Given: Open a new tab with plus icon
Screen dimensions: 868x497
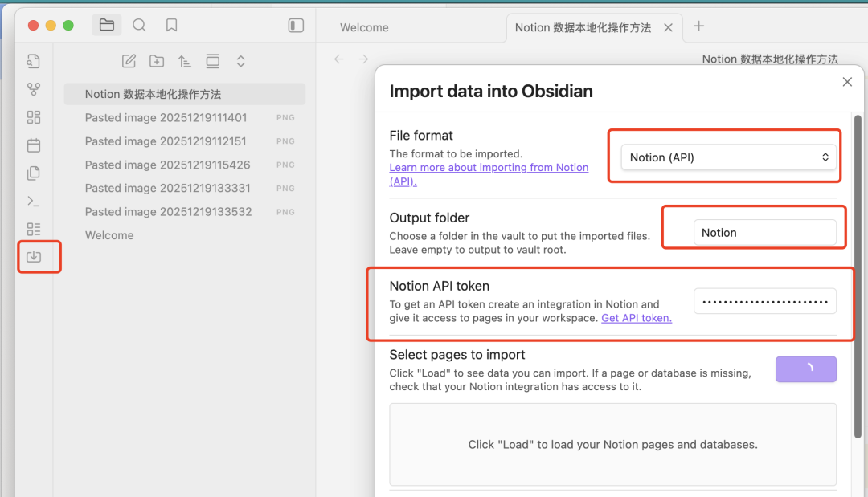Looking at the screenshot, I should click(698, 26).
